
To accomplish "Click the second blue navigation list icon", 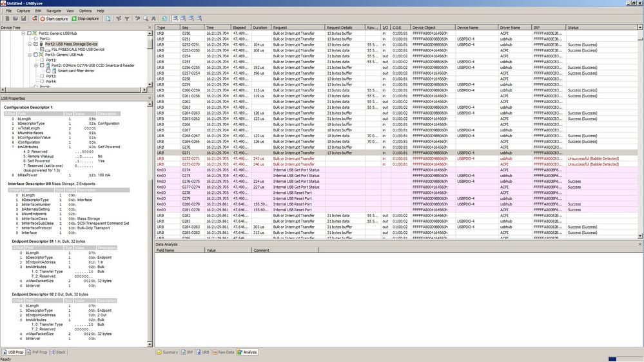I will coord(183,19).
